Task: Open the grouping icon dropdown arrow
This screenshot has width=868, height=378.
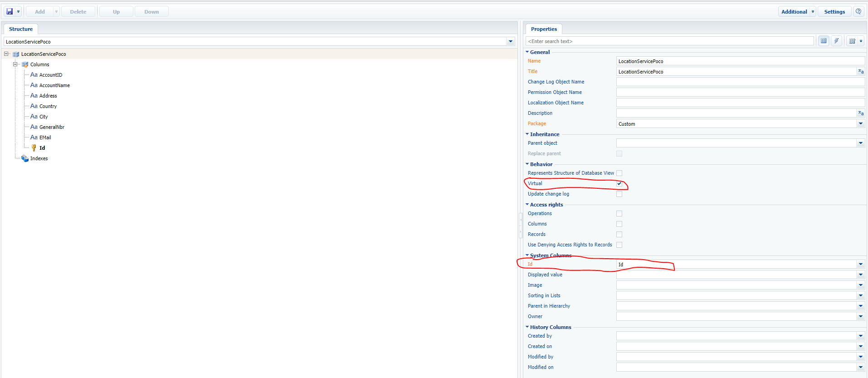Action: pos(861,41)
